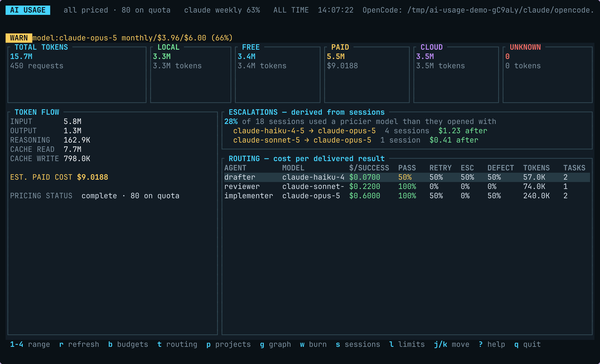The height and width of the screenshot is (364, 600).
Task: Click the CACHE WRITE 798.0K value
Action: 77,158
